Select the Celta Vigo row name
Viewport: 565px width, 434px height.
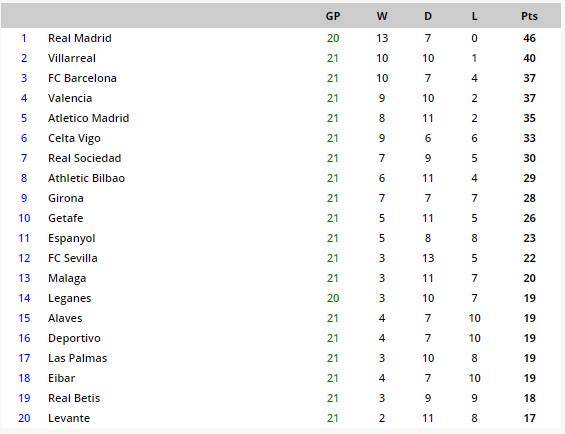click(x=74, y=138)
